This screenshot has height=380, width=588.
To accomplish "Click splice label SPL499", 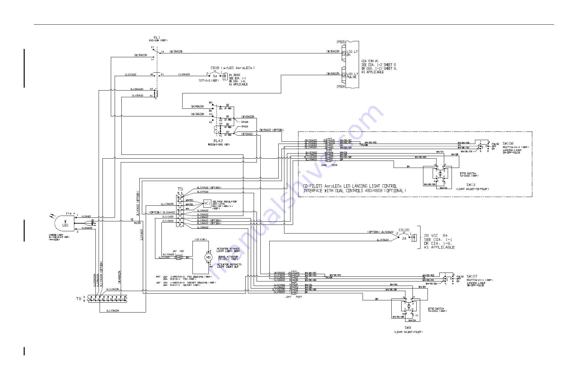I will (364, 145).
